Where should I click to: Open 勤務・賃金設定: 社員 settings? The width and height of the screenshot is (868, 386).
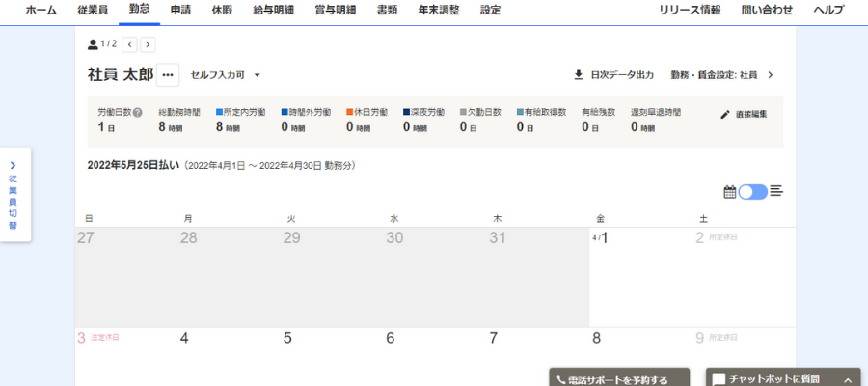722,75
